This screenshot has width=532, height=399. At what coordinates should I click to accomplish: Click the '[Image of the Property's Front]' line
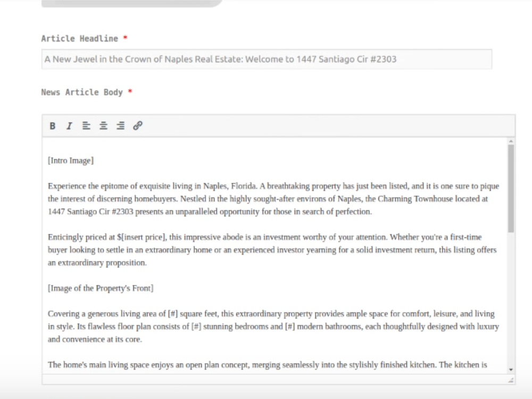(101, 288)
